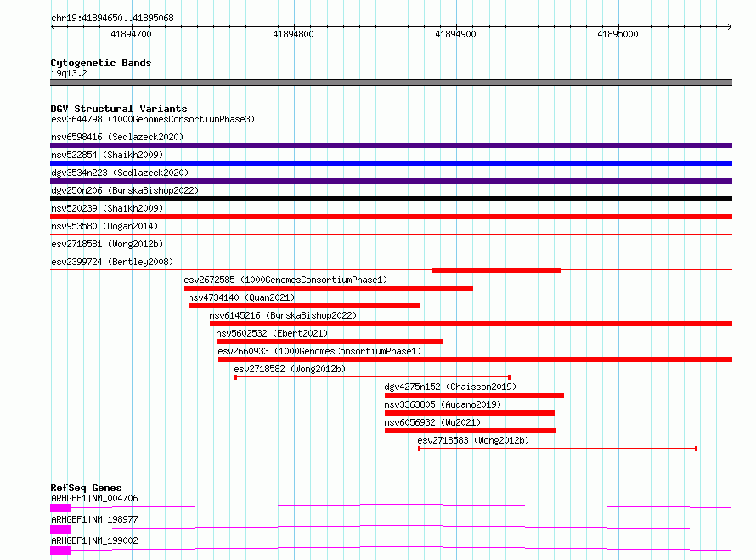This screenshot has width=756, height=560.
Task: Click the ARHGEF1 NM_004706 exon block
Action: (61, 508)
